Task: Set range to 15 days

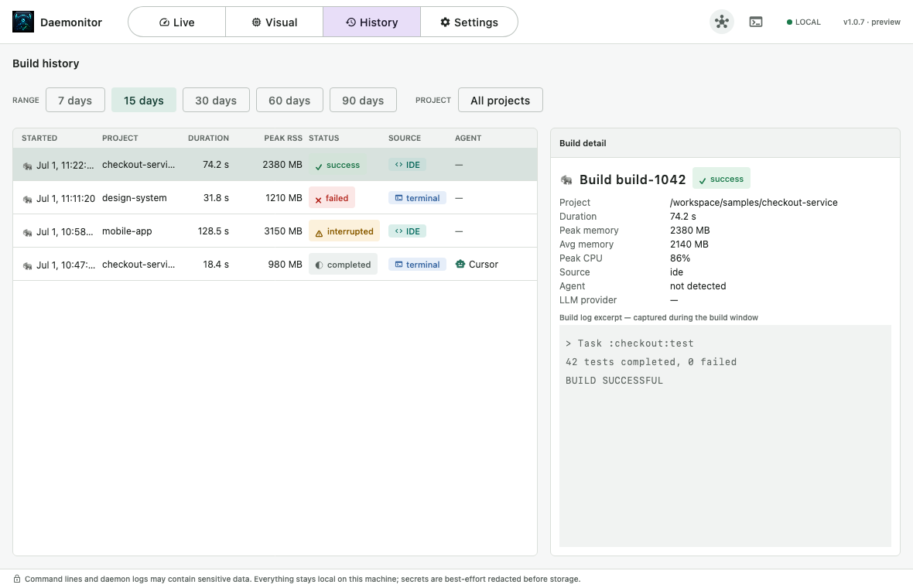Action: tap(144, 100)
